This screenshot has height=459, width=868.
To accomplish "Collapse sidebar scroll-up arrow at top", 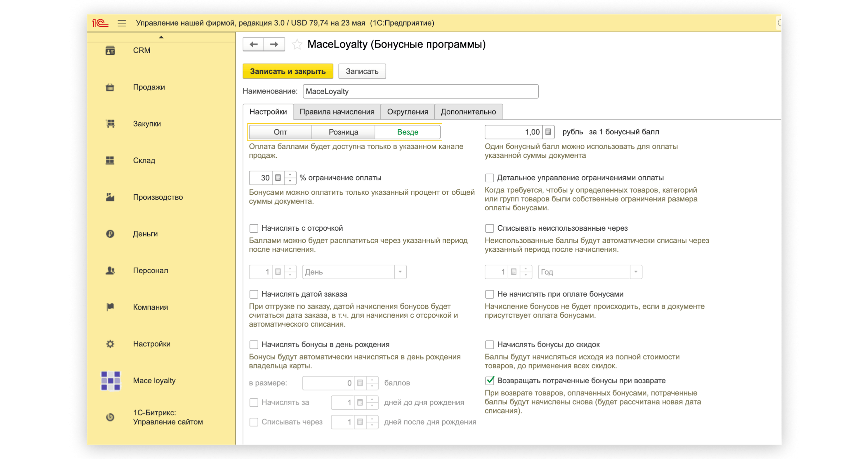I will point(161,37).
